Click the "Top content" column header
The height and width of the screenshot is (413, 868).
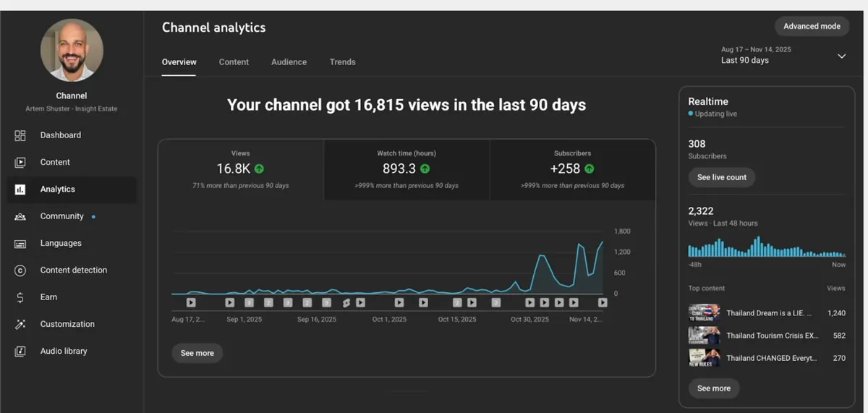click(707, 288)
